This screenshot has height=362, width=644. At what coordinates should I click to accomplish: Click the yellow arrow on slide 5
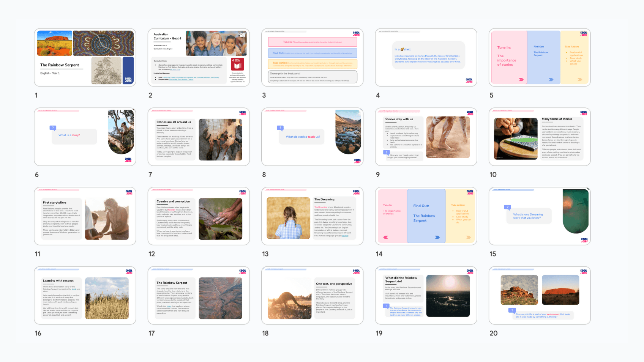point(579,80)
